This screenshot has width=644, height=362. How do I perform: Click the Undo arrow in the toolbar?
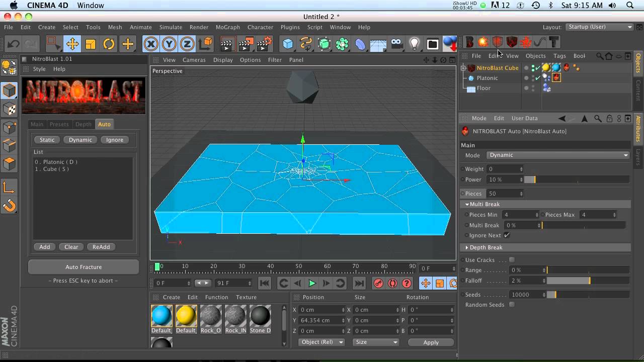[14, 44]
